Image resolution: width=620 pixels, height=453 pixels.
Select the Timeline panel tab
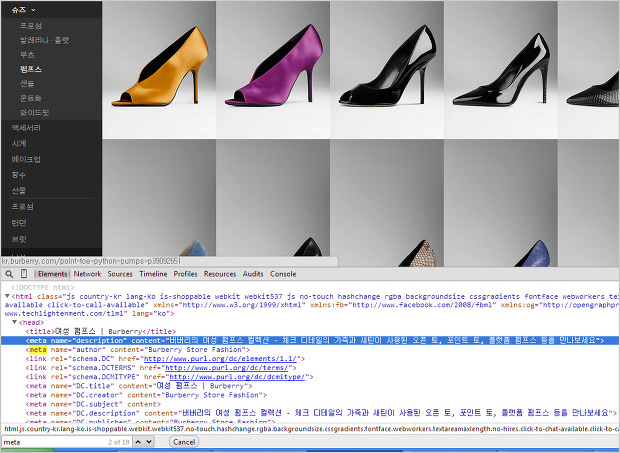pyautogui.click(x=153, y=273)
